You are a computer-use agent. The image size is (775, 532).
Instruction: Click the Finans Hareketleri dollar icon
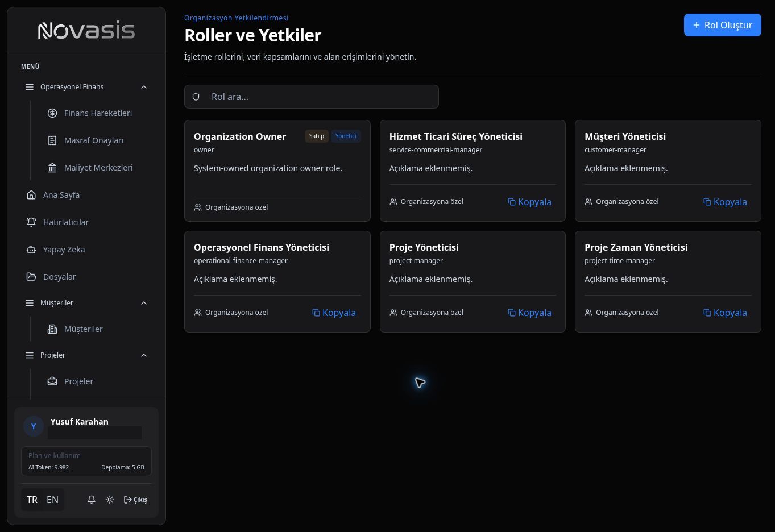52,113
